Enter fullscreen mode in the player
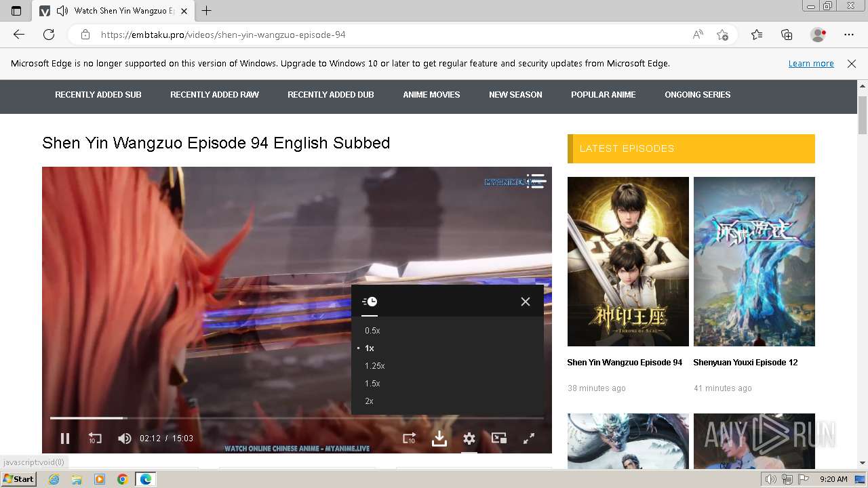Image resolution: width=868 pixels, height=488 pixels. (529, 439)
